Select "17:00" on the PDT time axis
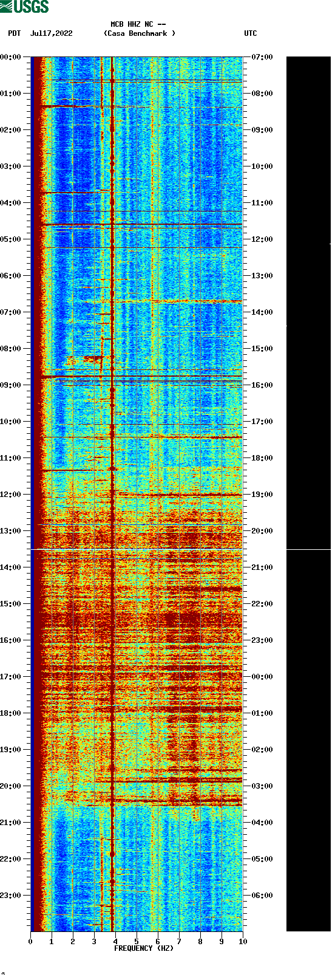 click(10, 677)
